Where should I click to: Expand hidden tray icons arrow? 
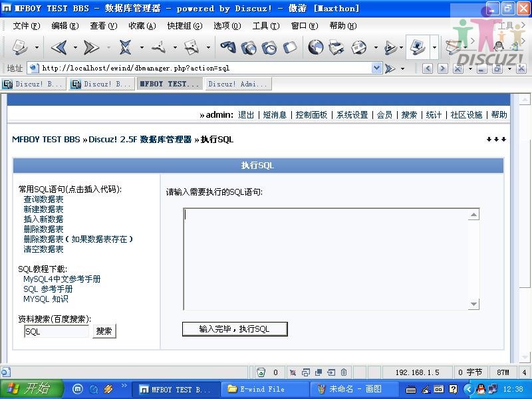(x=468, y=389)
